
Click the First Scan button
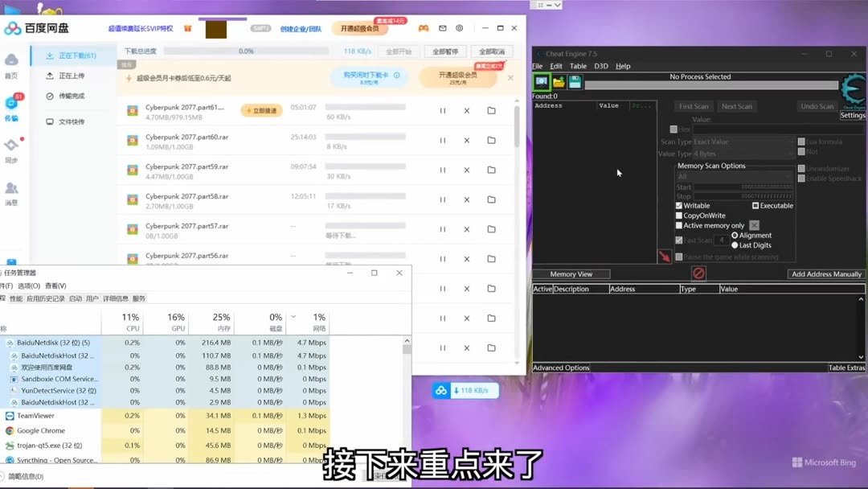[693, 105]
